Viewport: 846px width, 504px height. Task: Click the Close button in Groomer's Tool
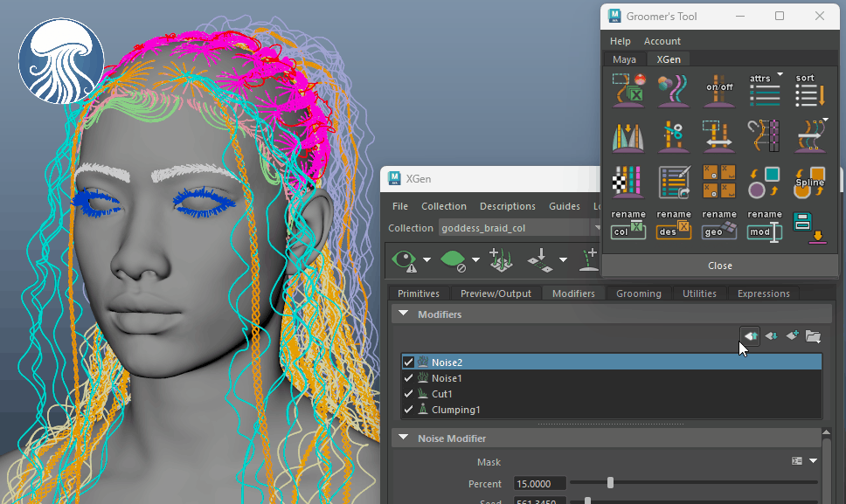(x=720, y=266)
